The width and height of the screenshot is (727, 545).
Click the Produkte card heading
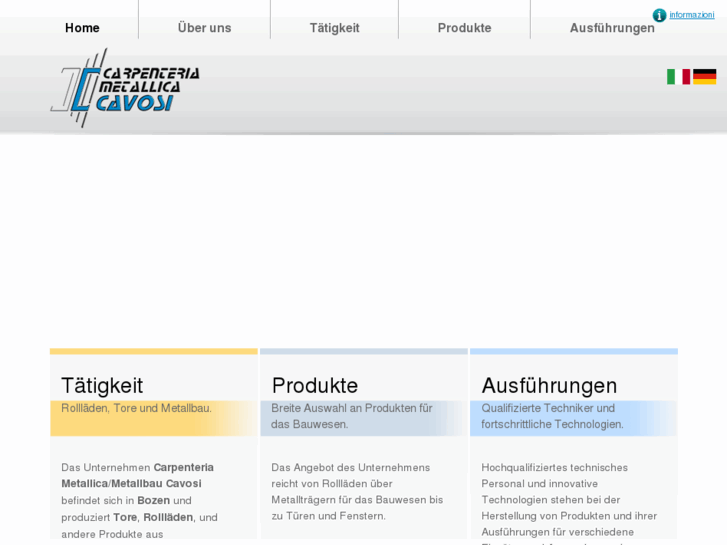click(315, 386)
